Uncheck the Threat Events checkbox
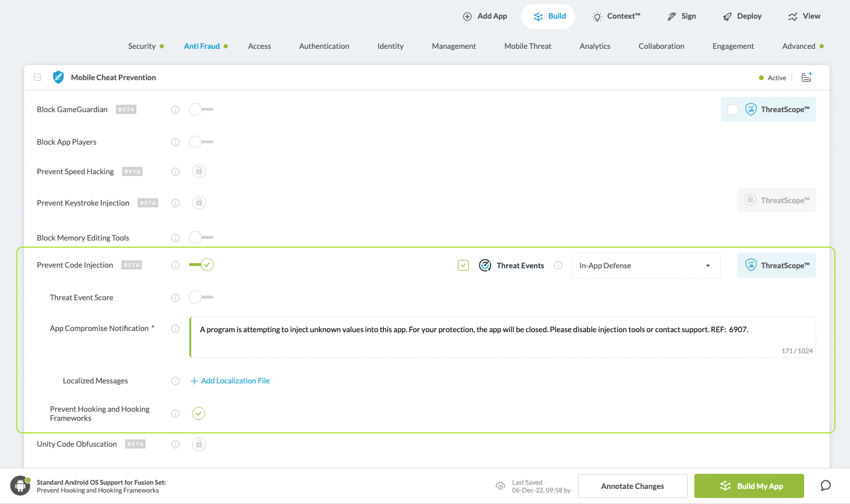Screen dimensions: 850x504 tap(463, 265)
